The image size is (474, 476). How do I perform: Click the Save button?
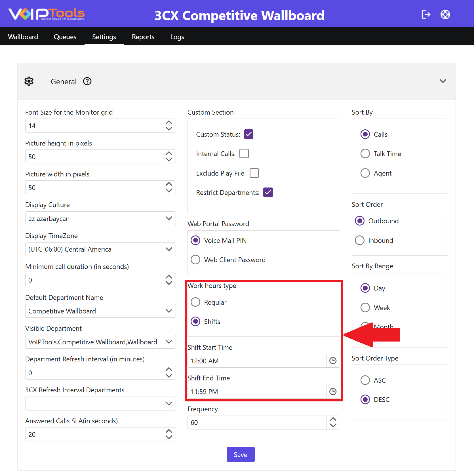click(x=241, y=454)
